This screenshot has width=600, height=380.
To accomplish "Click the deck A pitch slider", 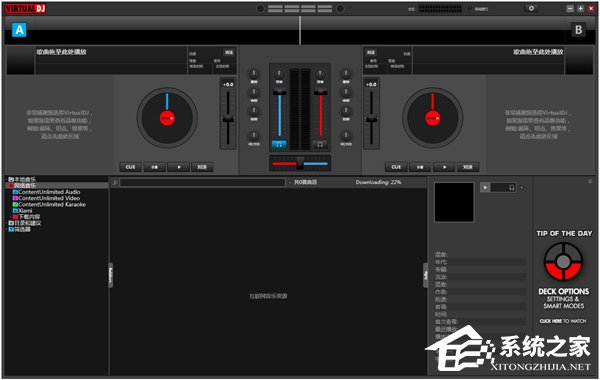I will 228,119.
